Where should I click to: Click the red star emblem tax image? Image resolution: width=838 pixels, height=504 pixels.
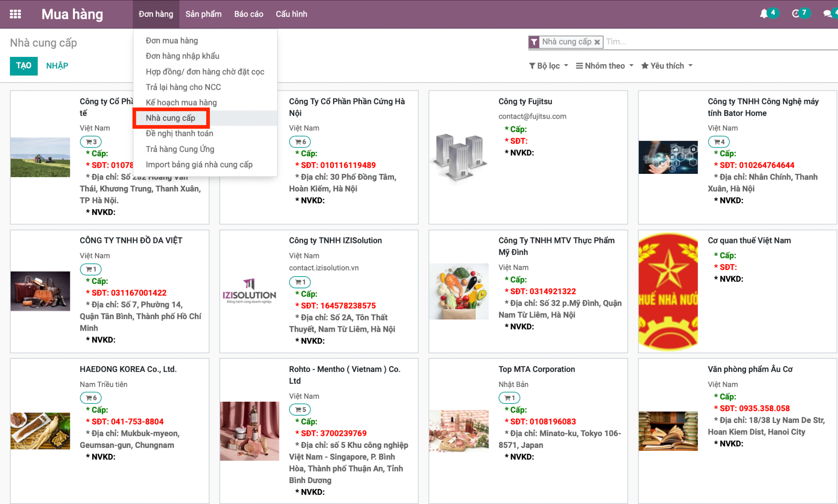(x=668, y=291)
